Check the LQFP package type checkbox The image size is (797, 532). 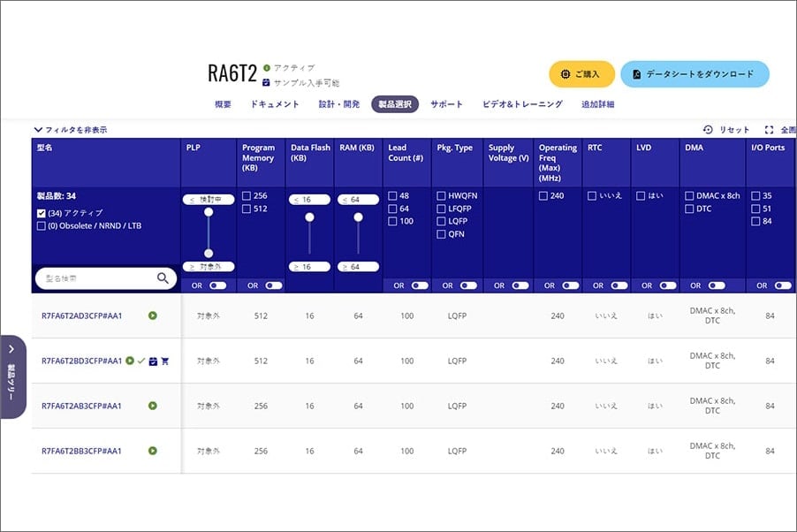pos(441,221)
